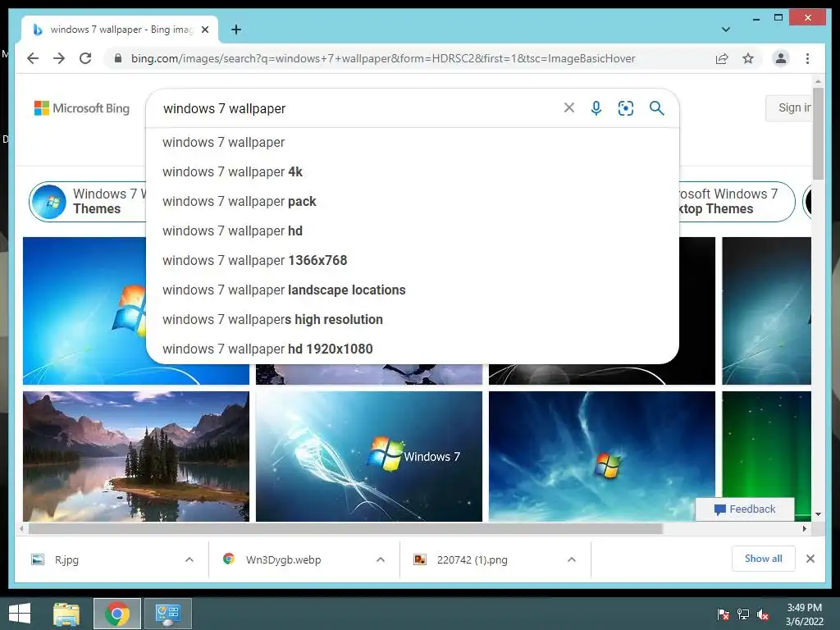
Task: Choose suggestion 'windows 7 wallpaper pack'
Action: [x=413, y=202]
